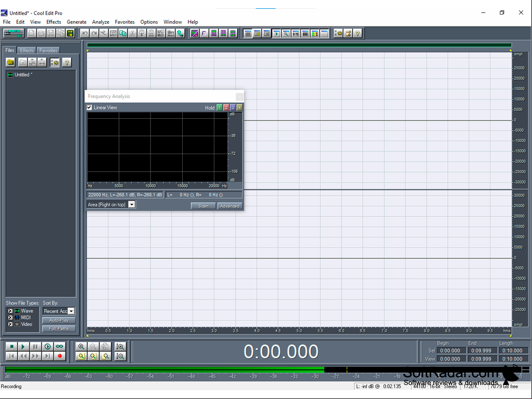This screenshot has height=399, width=532.
Task: Open the Window menu
Action: (x=173, y=22)
